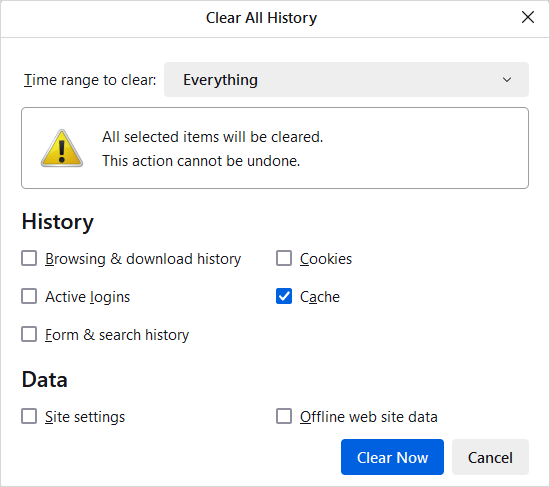Image resolution: width=550 pixels, height=487 pixels.
Task: Click 'All selected items will be cleared' text
Action: tap(213, 137)
